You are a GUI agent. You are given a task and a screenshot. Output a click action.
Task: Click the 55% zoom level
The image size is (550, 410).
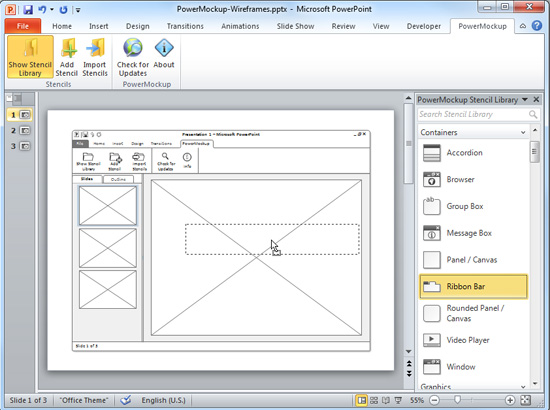tap(417, 400)
